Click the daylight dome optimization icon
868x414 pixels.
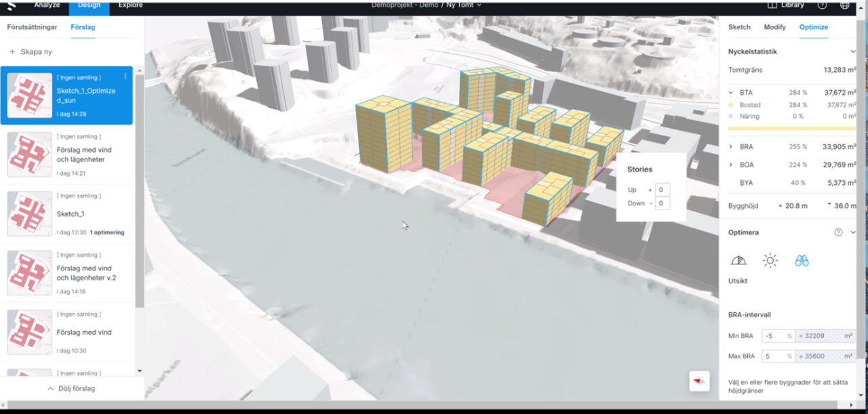point(738,261)
